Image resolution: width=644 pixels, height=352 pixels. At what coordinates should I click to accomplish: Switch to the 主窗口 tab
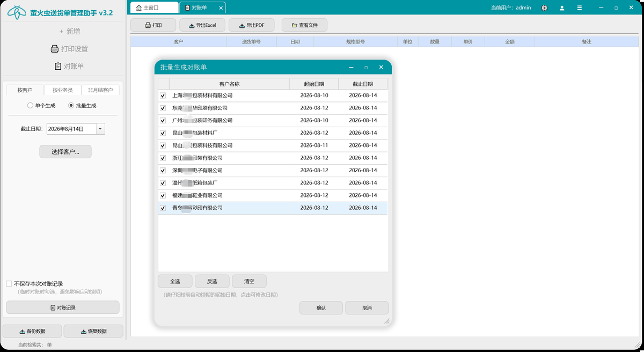[154, 8]
